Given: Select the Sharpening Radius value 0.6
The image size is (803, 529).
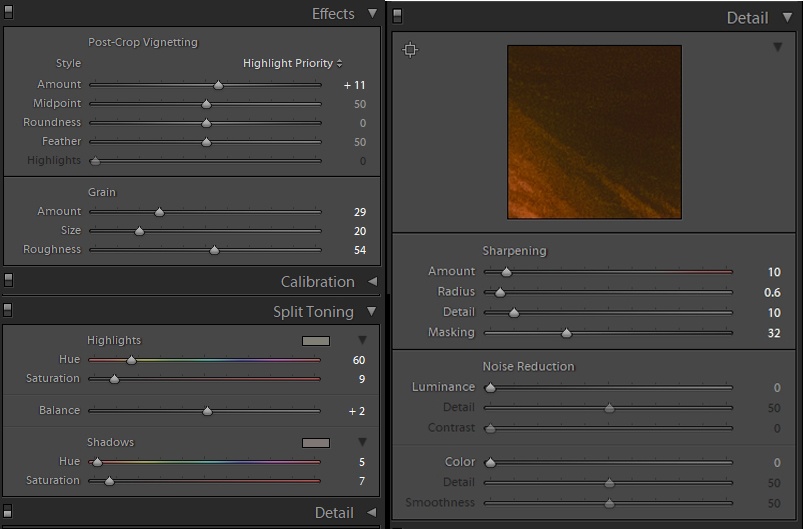Looking at the screenshot, I should coord(771,293).
